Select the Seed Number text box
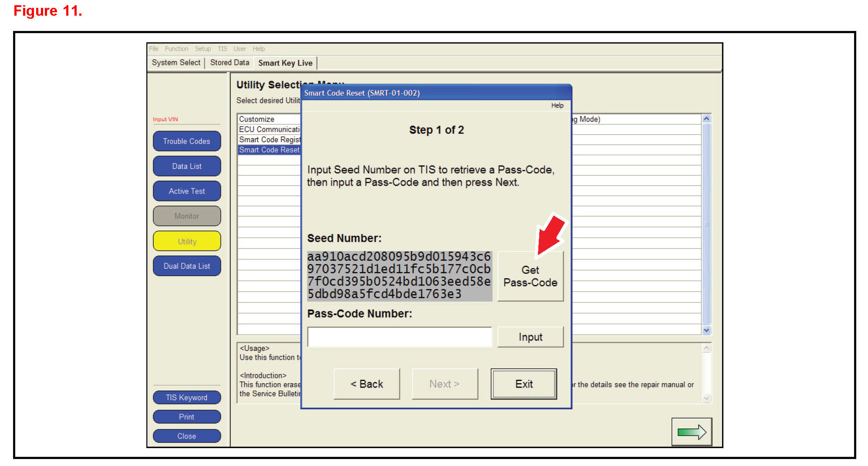This screenshot has width=868, height=466. [x=399, y=276]
